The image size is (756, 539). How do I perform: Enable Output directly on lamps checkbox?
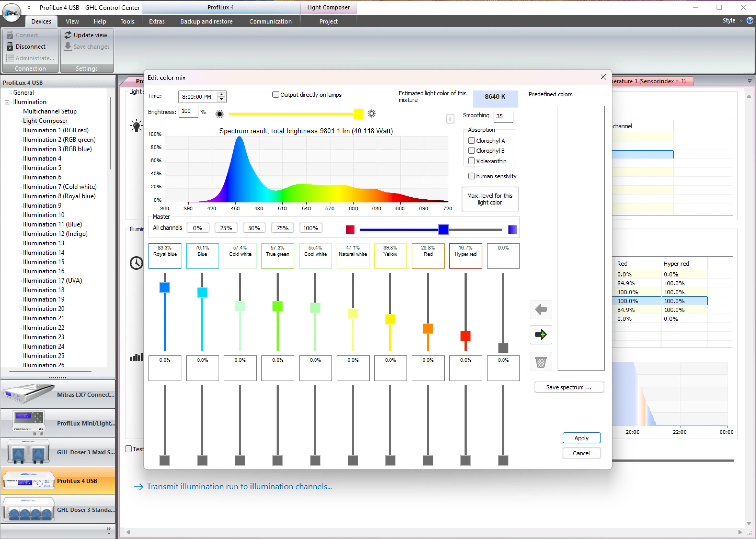[276, 95]
